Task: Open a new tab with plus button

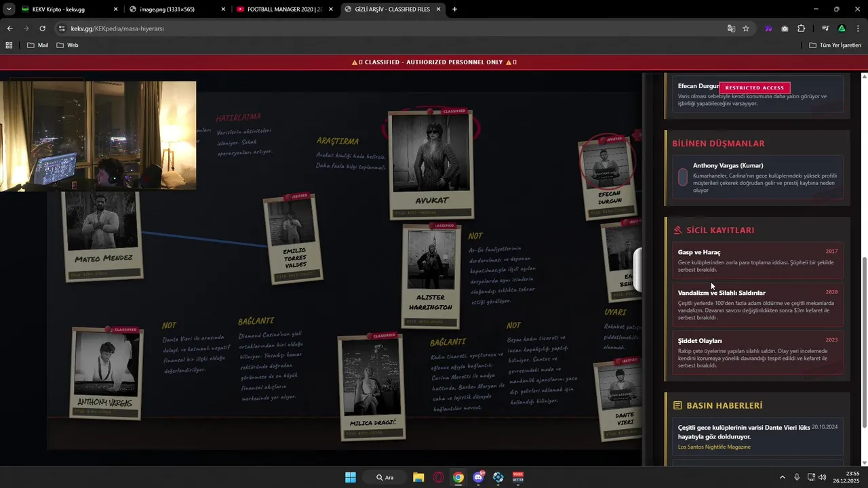Action: click(454, 9)
